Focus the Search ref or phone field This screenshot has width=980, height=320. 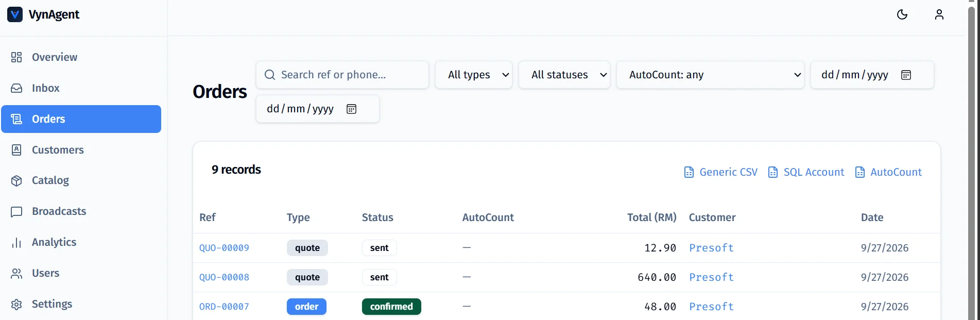coord(342,75)
